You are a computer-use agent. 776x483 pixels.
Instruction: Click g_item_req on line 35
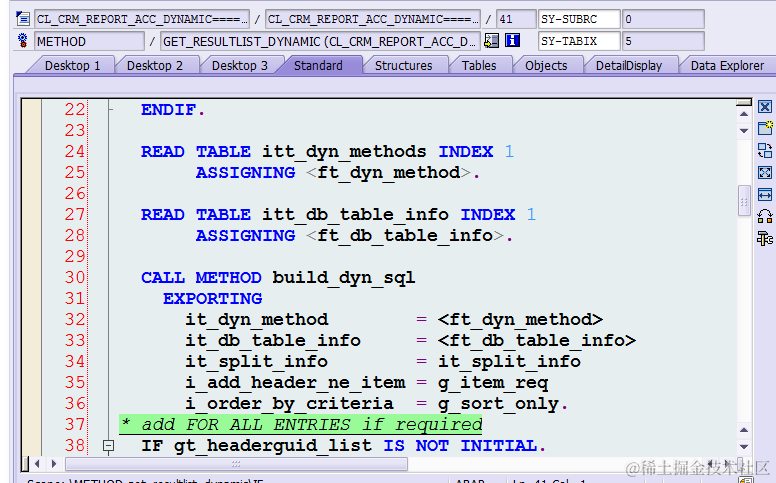pyautogui.click(x=492, y=383)
